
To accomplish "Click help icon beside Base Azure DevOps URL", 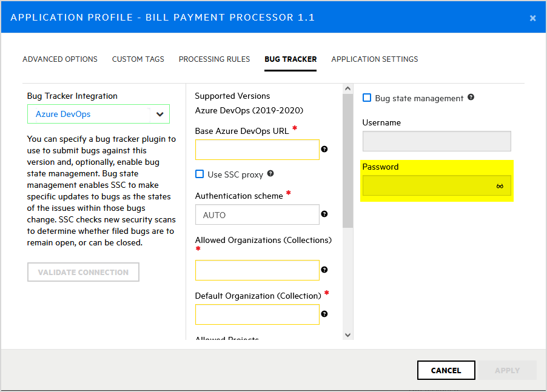I will click(x=324, y=149).
